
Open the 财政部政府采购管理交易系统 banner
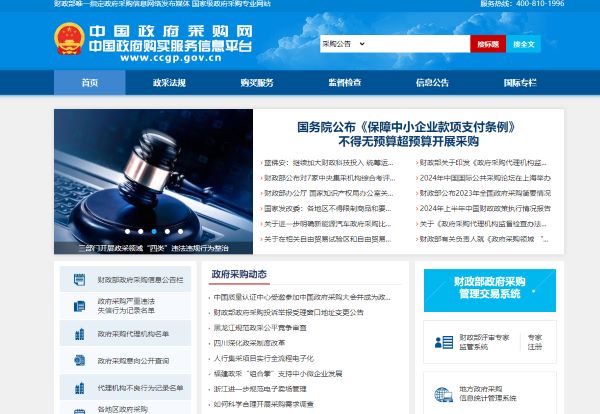(490, 290)
